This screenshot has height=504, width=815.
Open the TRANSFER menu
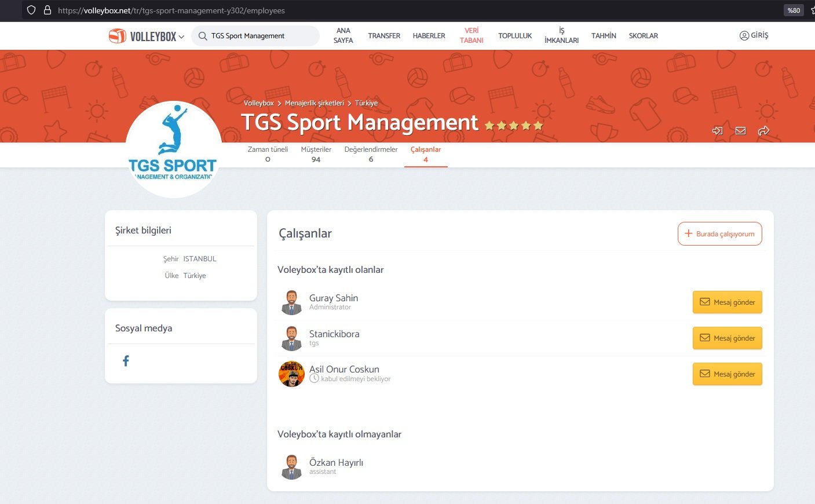(x=384, y=36)
